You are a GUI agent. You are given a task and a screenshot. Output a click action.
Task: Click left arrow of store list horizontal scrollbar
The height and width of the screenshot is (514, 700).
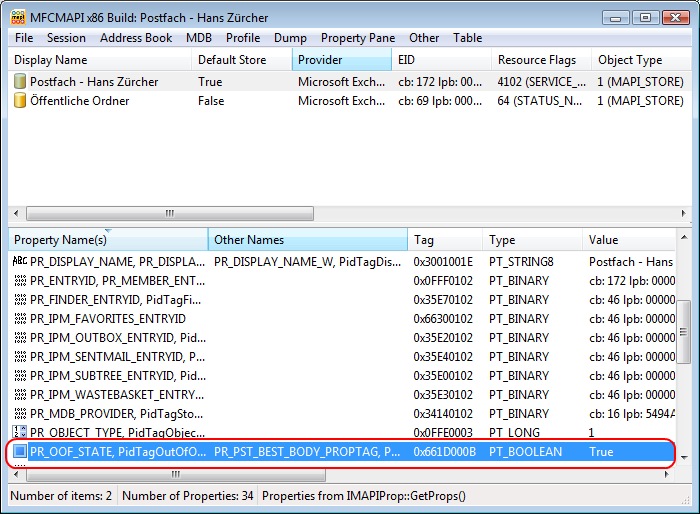point(17,213)
